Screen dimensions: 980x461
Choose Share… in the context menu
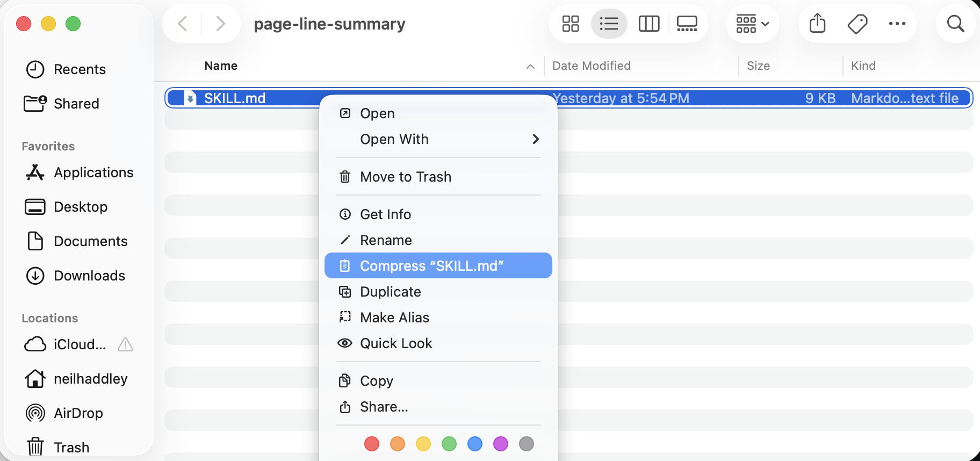point(438,407)
